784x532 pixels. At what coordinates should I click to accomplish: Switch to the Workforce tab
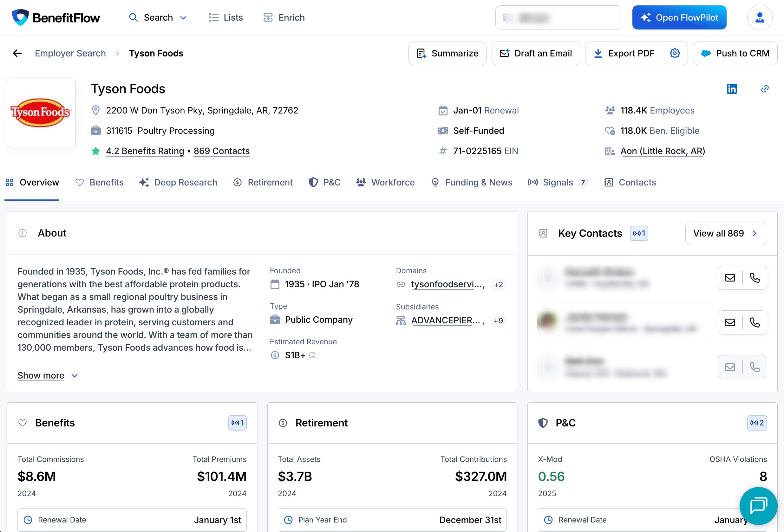[385, 182]
